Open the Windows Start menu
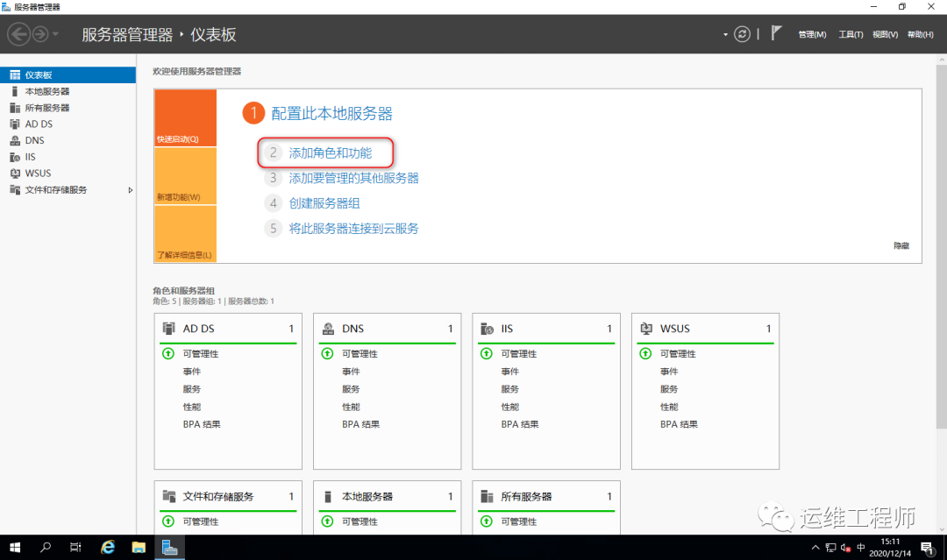The height and width of the screenshot is (560, 947). click(15, 548)
